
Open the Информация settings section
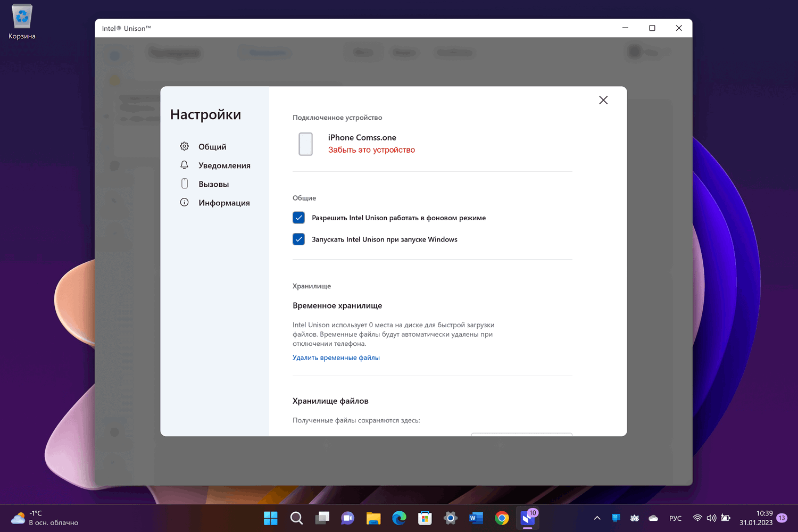click(215, 203)
